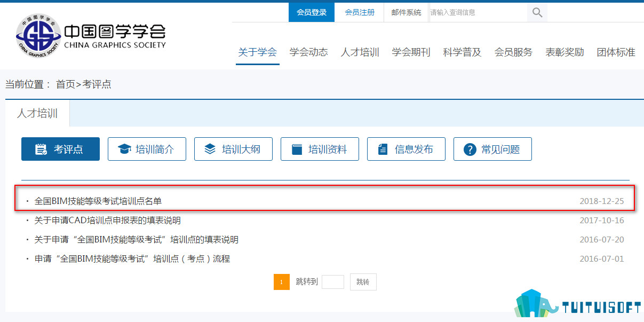644x322 pixels.
Task: Select the 表彰奖励 menu item
Action: pyautogui.click(x=565, y=52)
